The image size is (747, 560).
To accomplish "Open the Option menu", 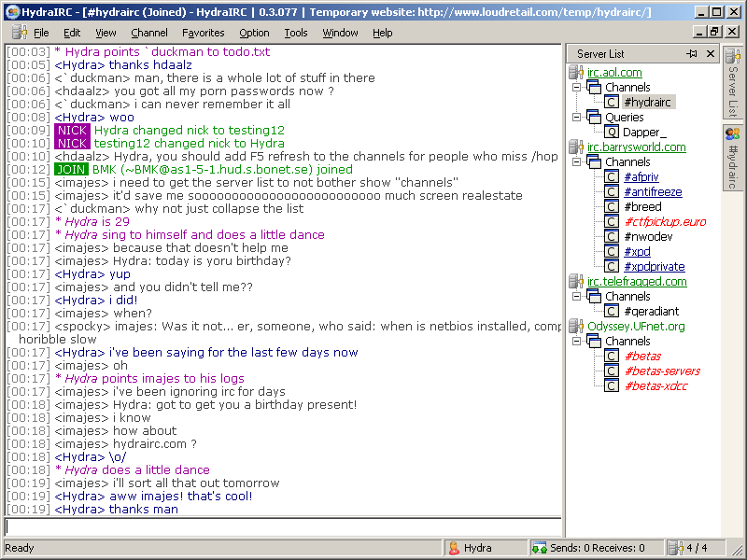I will [254, 33].
